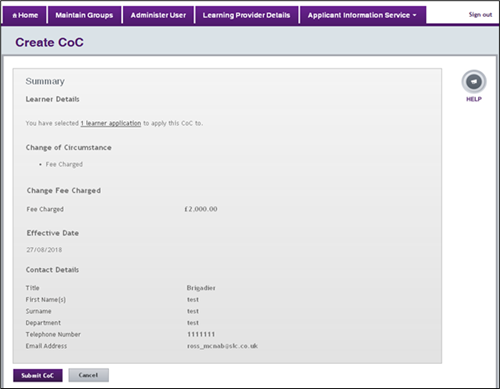Go to the Home tab
This screenshot has width=500, height=389.
pos(25,15)
